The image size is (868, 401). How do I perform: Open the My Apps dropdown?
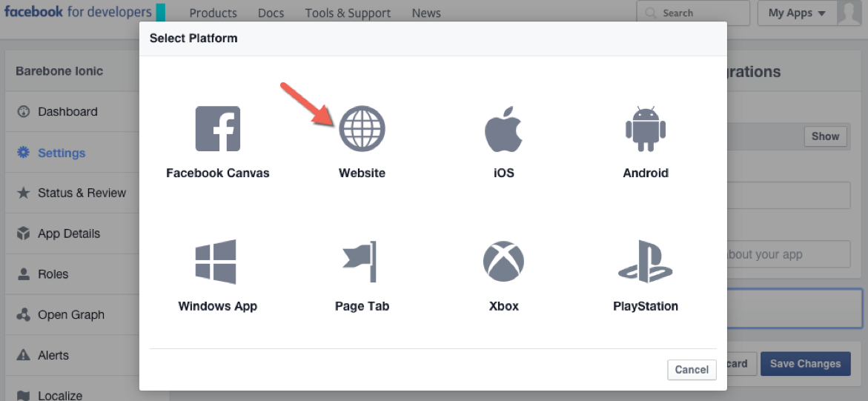(x=797, y=13)
